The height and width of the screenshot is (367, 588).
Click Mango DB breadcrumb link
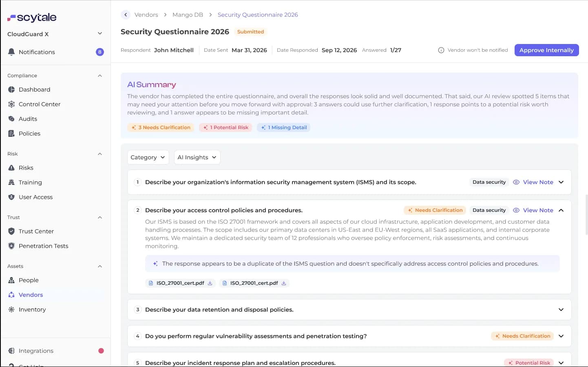(188, 15)
